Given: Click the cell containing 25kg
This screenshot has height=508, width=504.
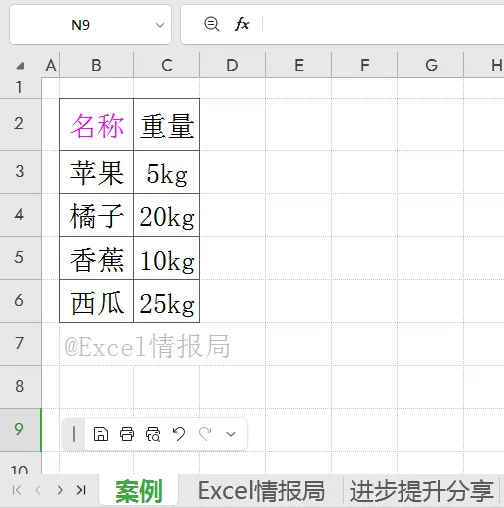Looking at the screenshot, I should [167, 301].
